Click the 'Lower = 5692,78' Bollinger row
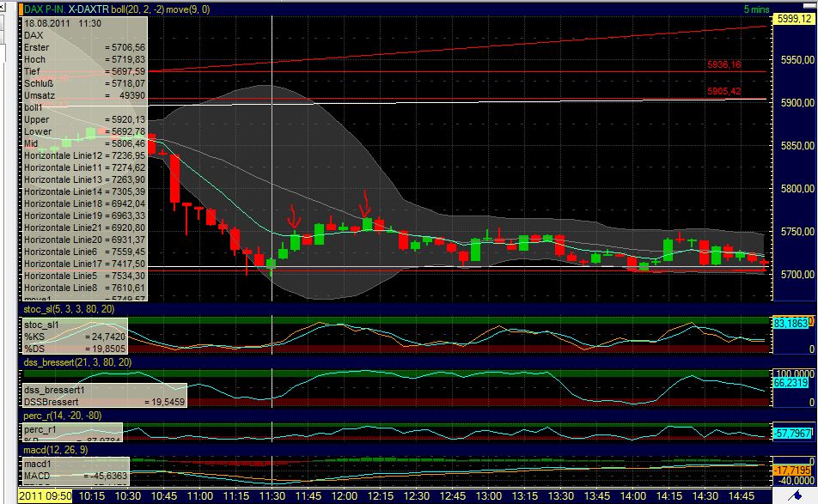 tap(84, 131)
